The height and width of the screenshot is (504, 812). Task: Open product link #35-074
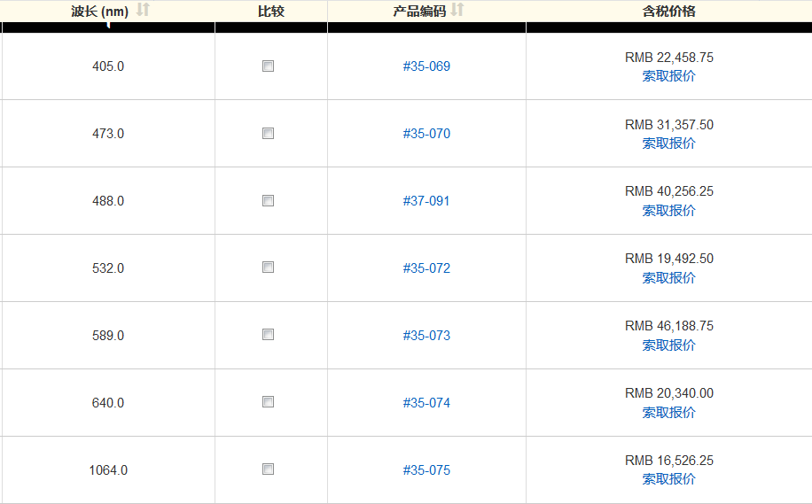(426, 403)
